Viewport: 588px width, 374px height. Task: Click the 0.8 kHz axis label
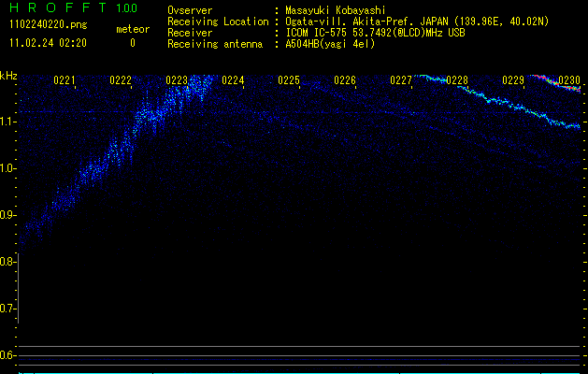[x=7, y=262]
